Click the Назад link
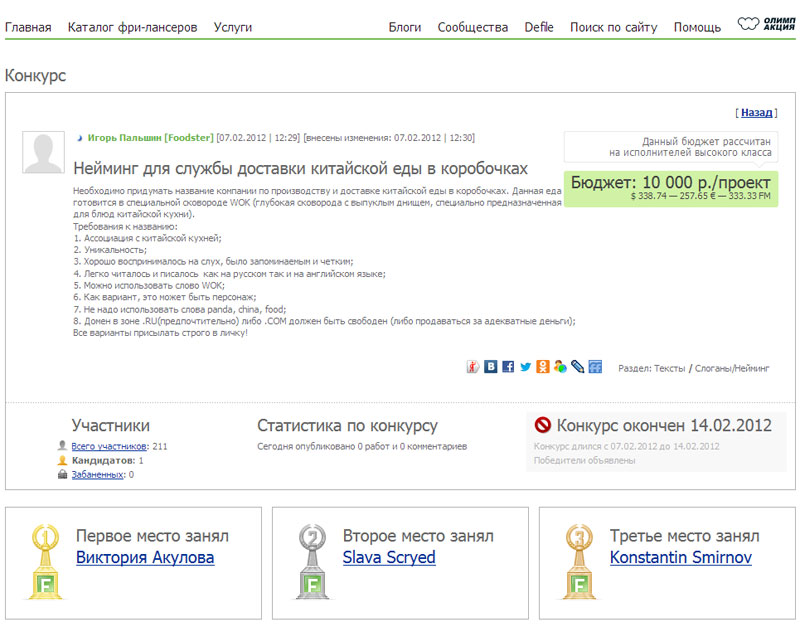Screen dimensions: 800x627 coord(756,113)
